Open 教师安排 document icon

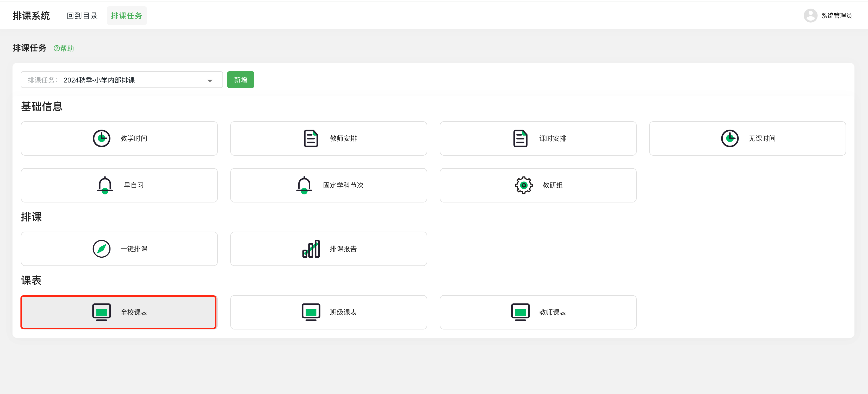[311, 138]
